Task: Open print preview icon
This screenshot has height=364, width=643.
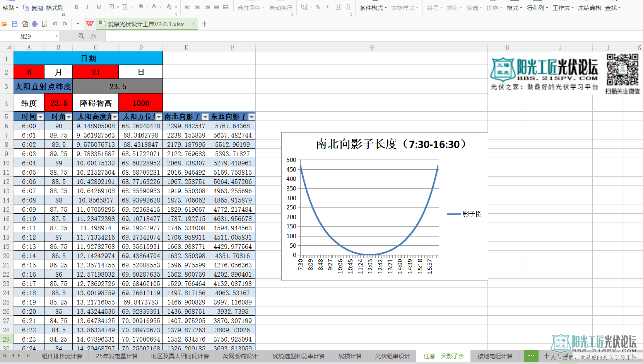Action: coord(45,24)
